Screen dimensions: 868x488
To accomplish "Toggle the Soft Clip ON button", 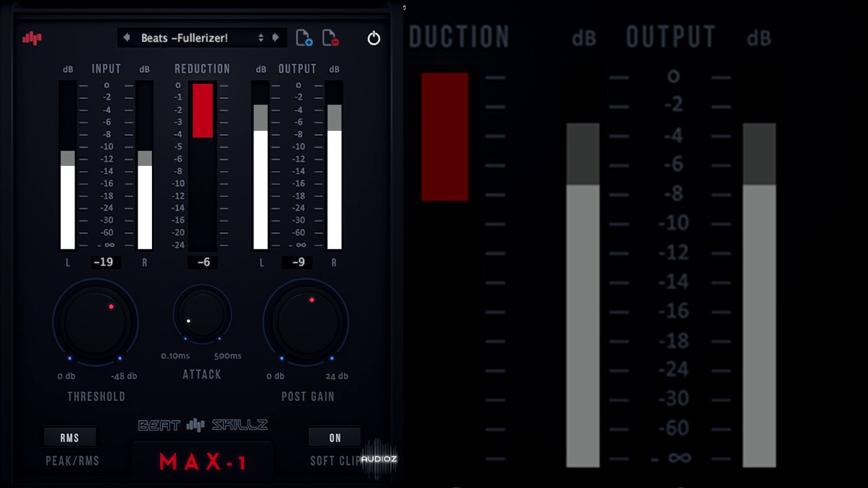I will point(335,438).
